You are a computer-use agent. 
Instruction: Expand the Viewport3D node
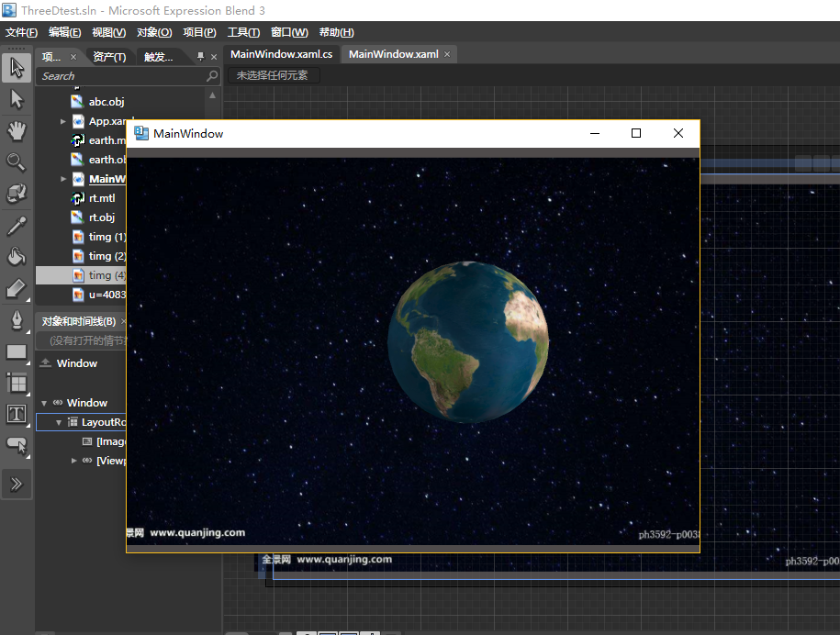[74, 461]
